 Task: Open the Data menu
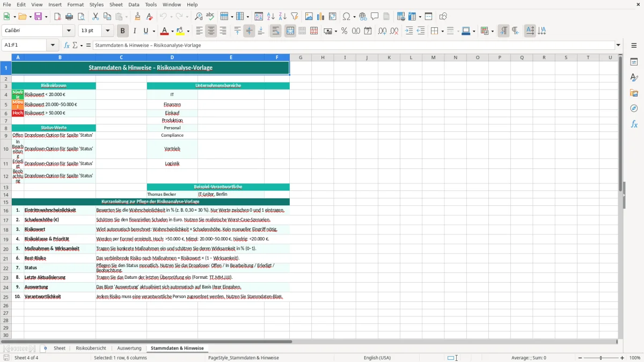coord(134,4)
